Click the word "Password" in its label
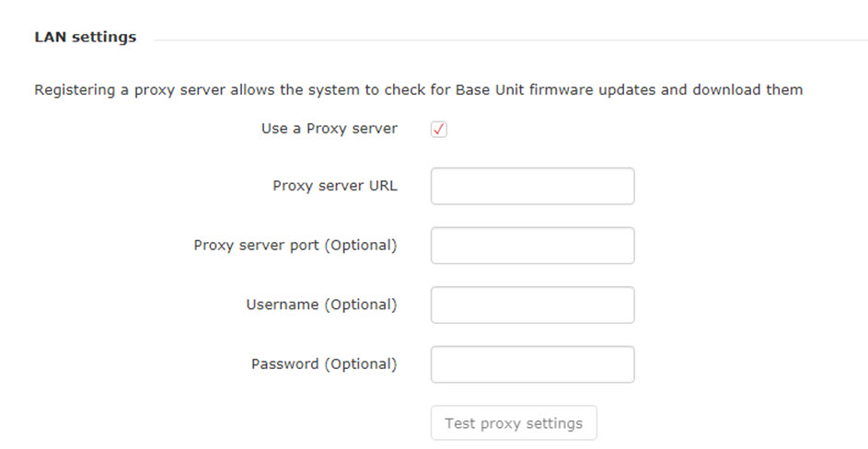Screen dimensions: 868x449 click(x=285, y=363)
